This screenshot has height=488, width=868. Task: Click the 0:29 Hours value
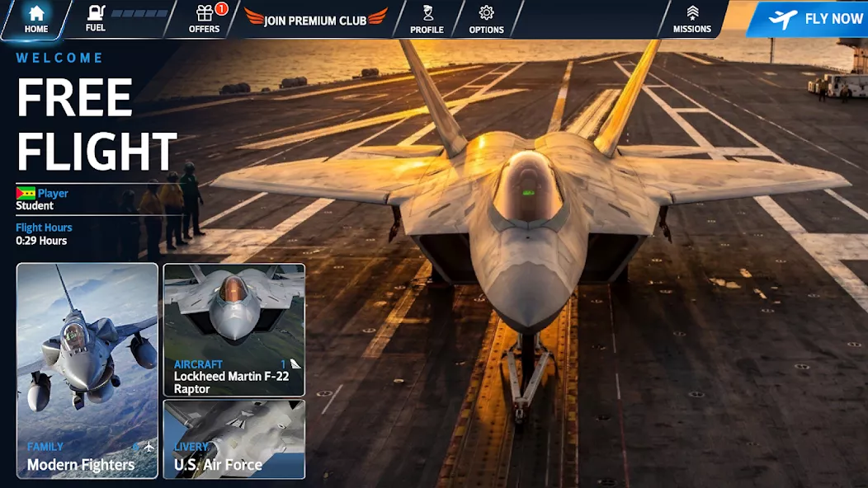pyautogui.click(x=41, y=241)
